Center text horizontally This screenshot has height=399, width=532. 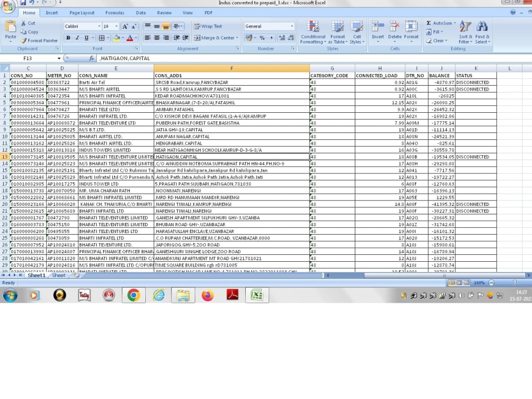tap(157, 38)
